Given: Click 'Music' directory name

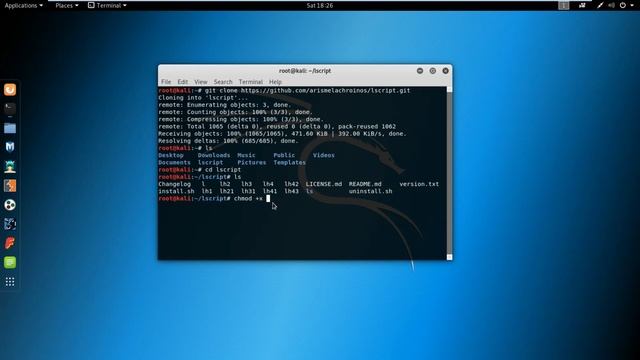Looking at the screenshot, I should 246,155.
